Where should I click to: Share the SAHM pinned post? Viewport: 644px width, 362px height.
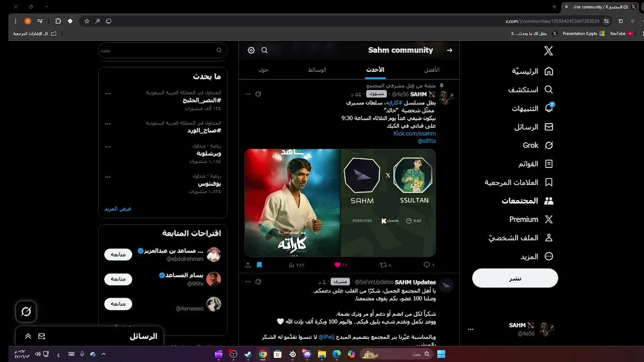pos(248,265)
